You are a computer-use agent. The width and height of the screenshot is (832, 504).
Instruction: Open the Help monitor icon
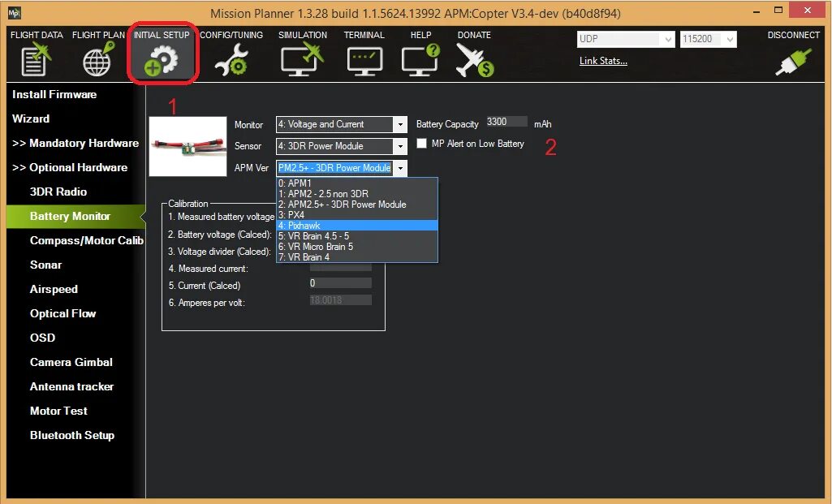(420, 59)
